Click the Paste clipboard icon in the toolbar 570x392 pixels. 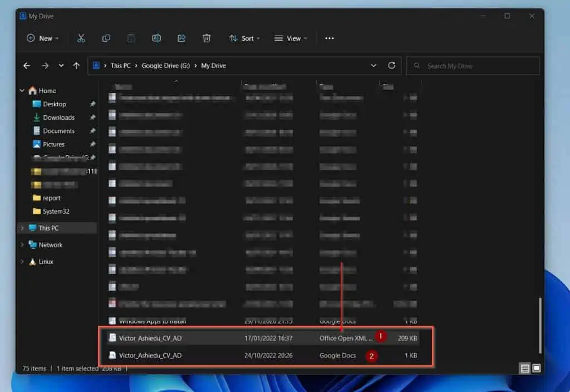(131, 38)
